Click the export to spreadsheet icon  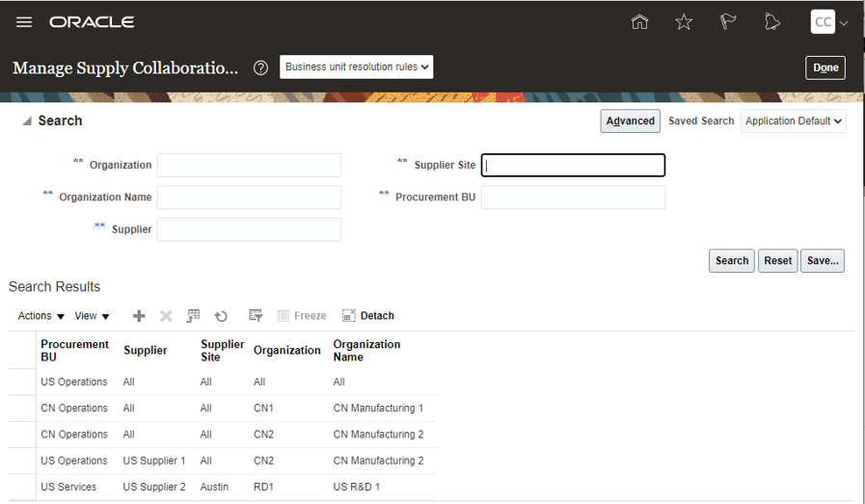point(193,316)
